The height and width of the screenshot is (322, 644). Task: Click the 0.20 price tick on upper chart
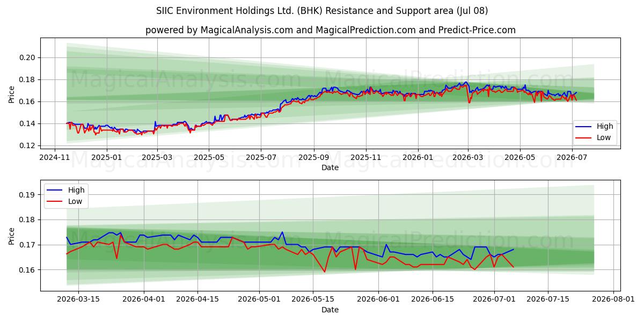27,57
